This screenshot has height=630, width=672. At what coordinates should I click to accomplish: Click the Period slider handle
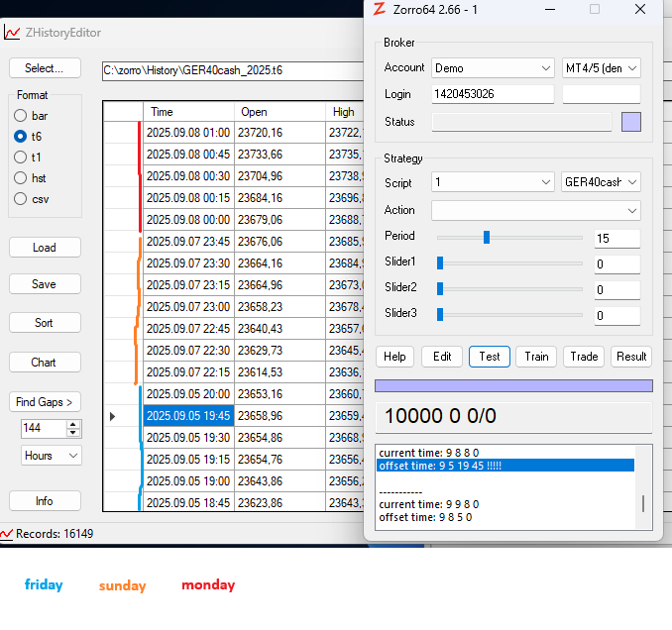tap(487, 237)
